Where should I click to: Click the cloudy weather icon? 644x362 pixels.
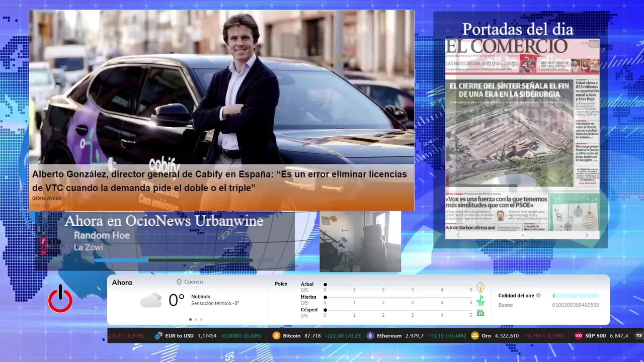[x=151, y=301]
